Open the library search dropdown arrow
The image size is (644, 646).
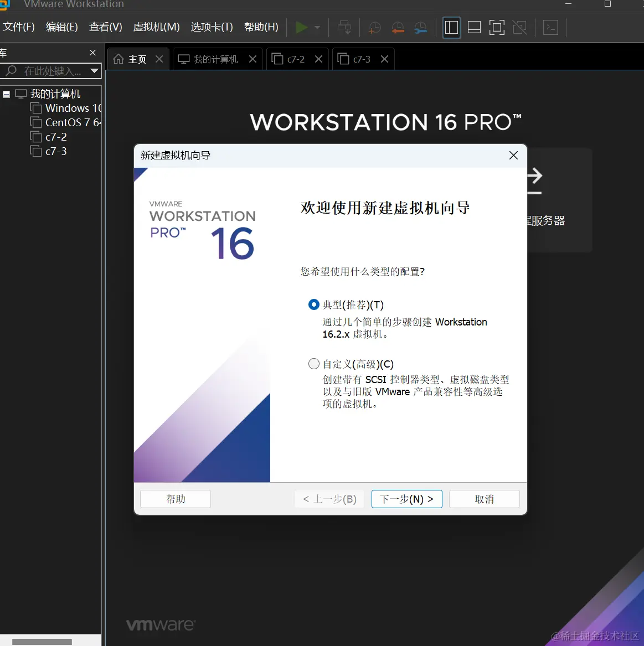(x=94, y=71)
